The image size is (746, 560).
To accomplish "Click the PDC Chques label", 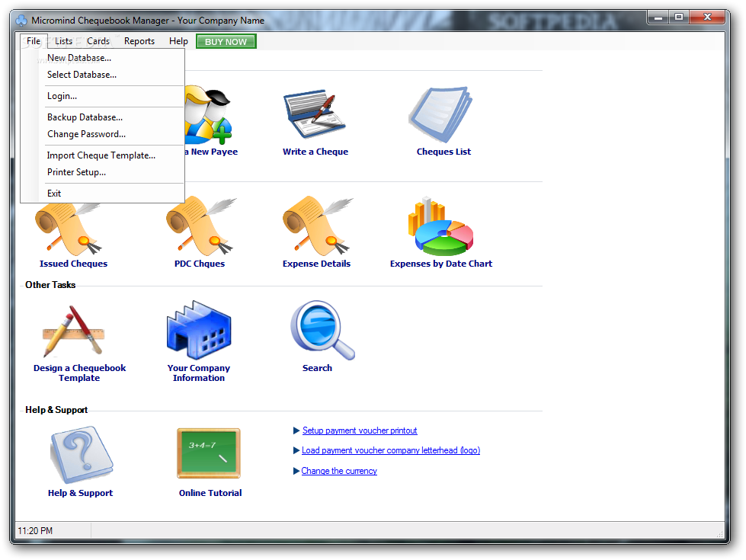I will [200, 264].
